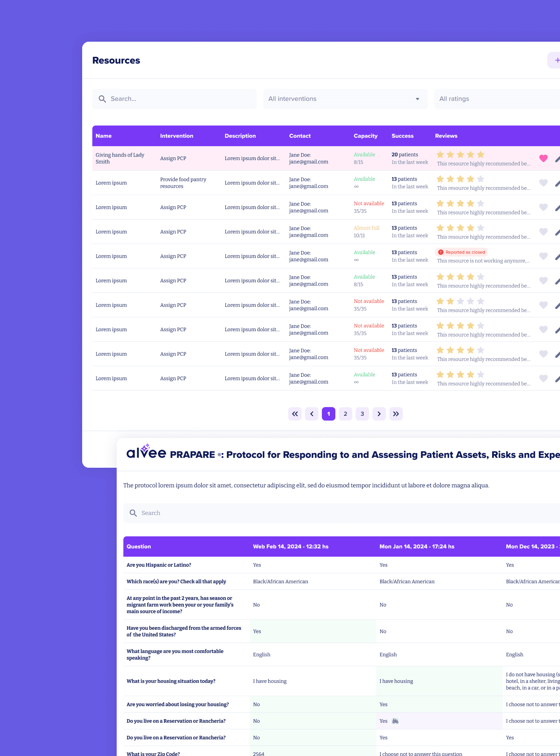Image resolution: width=560 pixels, height=756 pixels.
Task: Focus the PRAPARE Search field
Action: click(x=342, y=513)
